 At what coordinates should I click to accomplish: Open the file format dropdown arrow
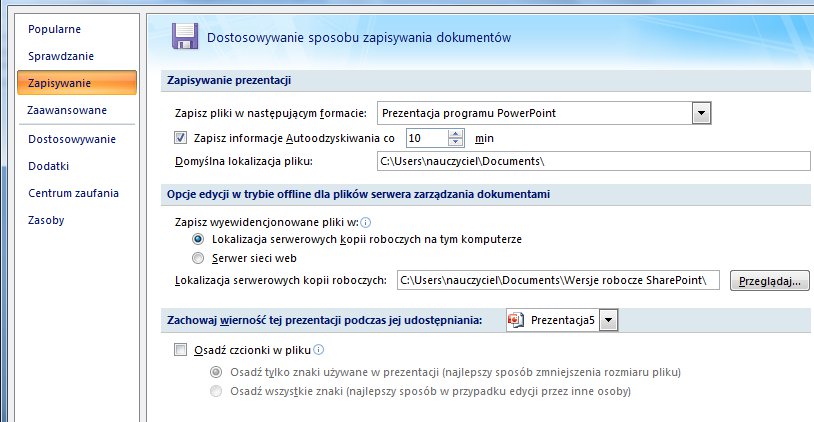tap(701, 113)
